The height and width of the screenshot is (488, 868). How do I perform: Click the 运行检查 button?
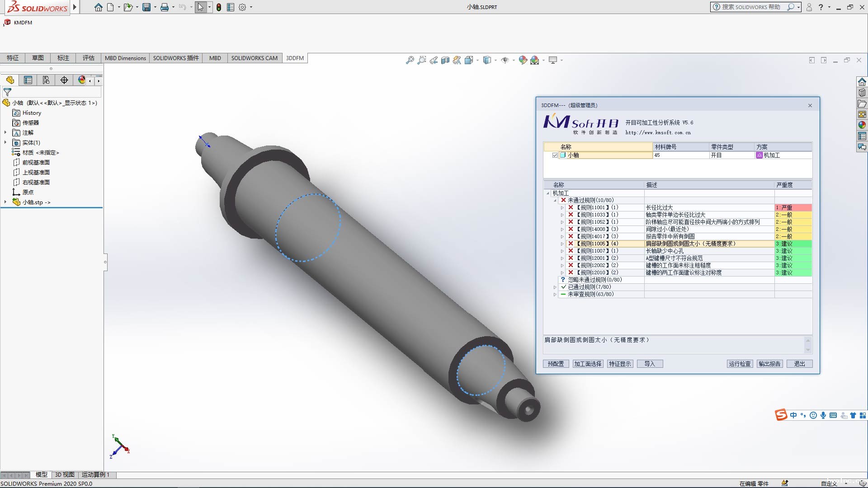point(740,364)
